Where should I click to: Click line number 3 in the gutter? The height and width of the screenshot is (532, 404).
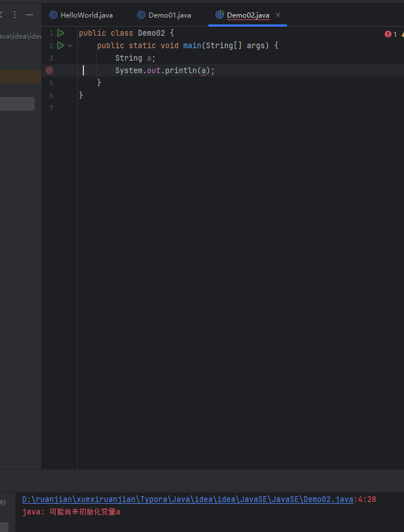click(51, 58)
